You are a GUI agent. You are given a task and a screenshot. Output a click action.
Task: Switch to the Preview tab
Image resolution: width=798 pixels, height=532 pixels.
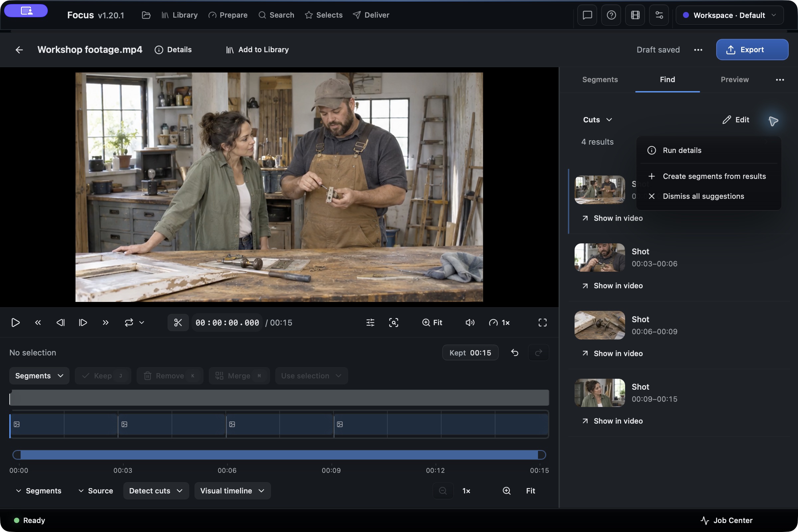(734, 79)
